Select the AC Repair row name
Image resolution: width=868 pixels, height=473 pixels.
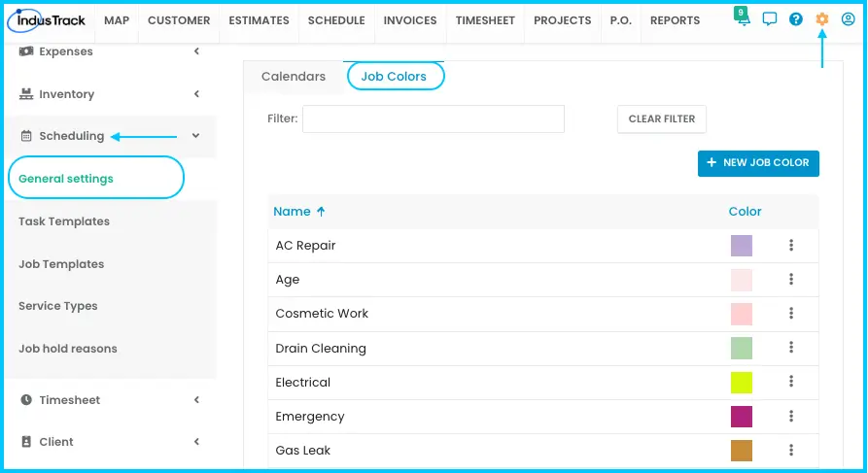click(305, 245)
